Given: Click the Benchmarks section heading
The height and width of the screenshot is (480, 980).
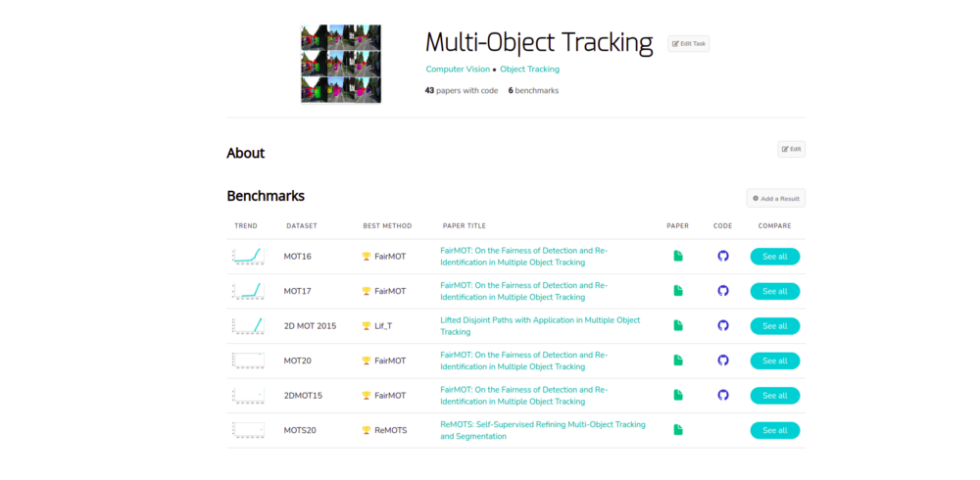Looking at the screenshot, I should 266,196.
